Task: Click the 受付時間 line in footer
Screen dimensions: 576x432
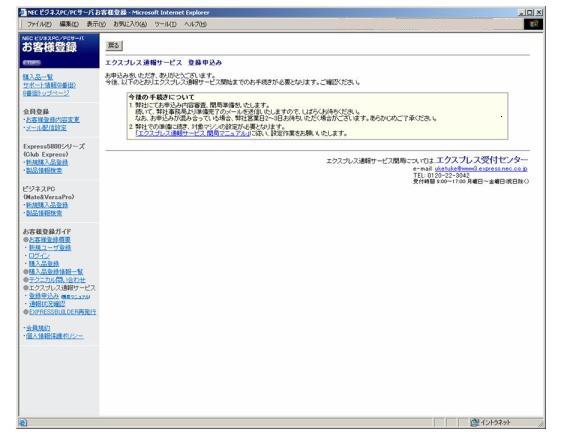Action: pyautogui.click(x=471, y=181)
